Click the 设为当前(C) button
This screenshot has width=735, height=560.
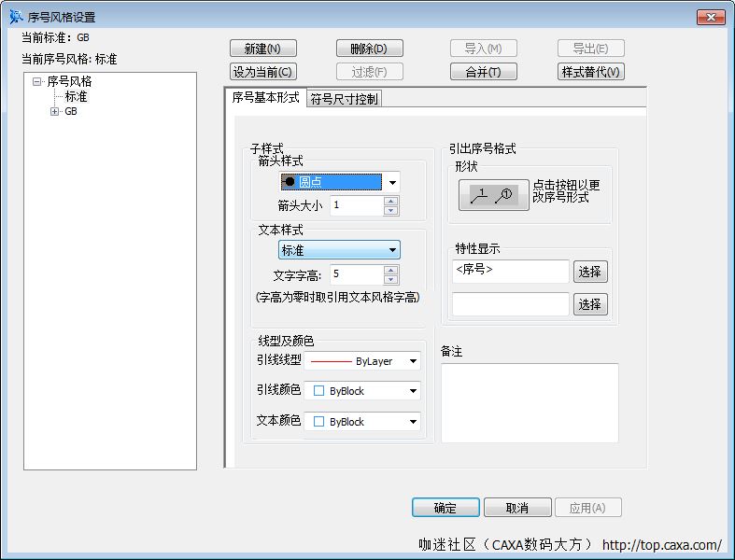click(262, 72)
